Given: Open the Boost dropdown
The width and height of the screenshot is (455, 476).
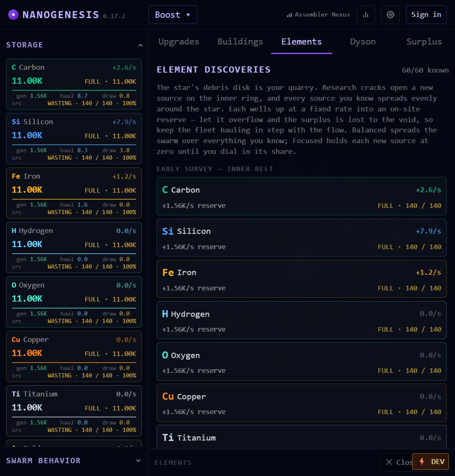Looking at the screenshot, I should 173,14.
